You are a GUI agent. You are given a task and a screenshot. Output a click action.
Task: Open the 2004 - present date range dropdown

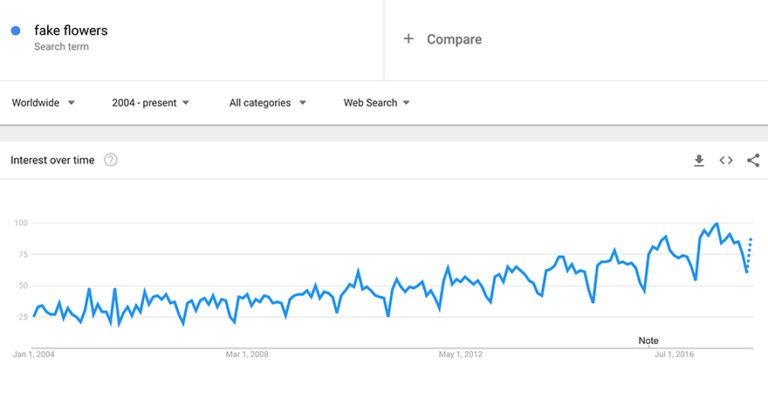150,103
